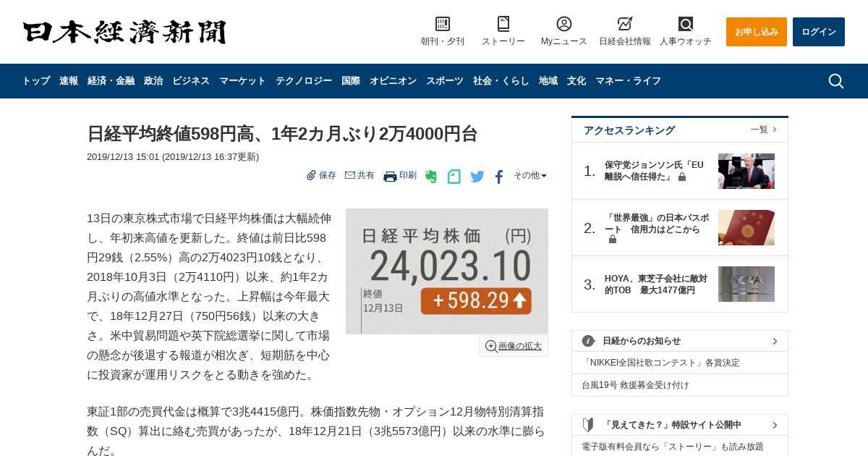
Task: Click the search magnifier in navigation bar
Action: pyautogui.click(x=836, y=81)
